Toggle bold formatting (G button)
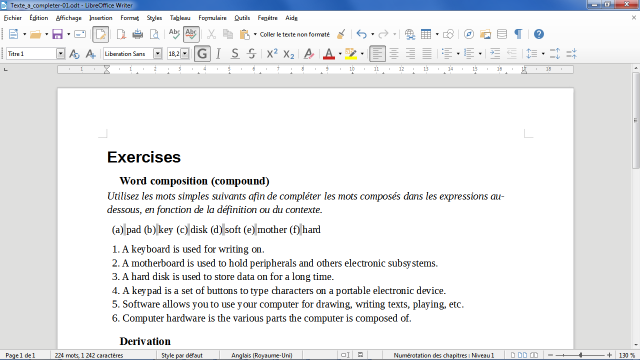The height and width of the screenshot is (360, 640). (x=202, y=54)
